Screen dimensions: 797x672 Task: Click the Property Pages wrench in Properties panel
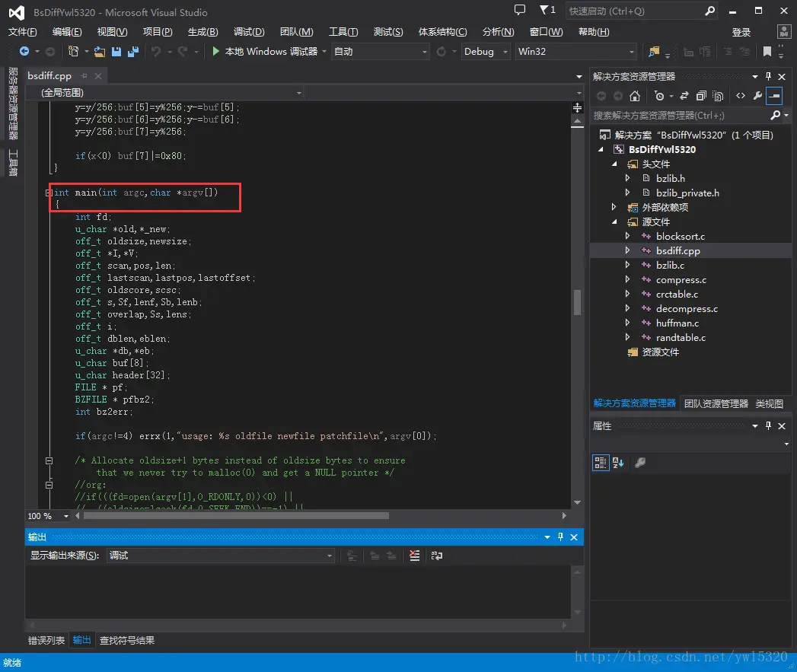click(640, 463)
